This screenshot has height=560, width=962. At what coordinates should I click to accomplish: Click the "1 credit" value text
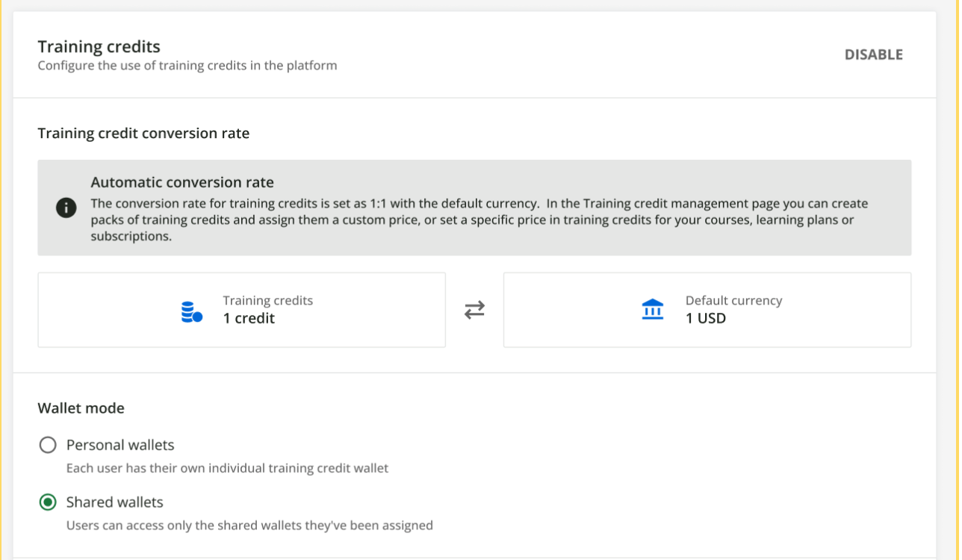(x=249, y=319)
